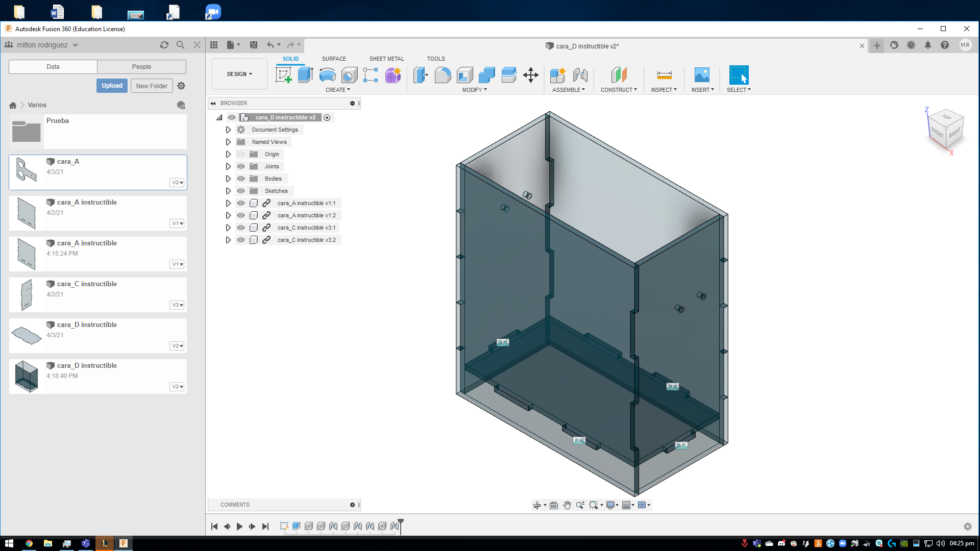Click the Move/Copy arrows icon

[x=531, y=75]
